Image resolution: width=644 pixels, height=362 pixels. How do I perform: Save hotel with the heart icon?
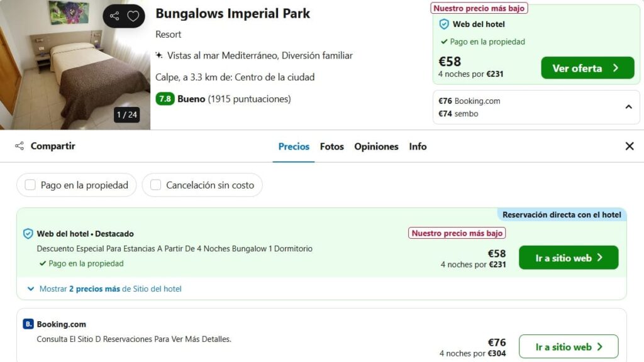point(133,16)
